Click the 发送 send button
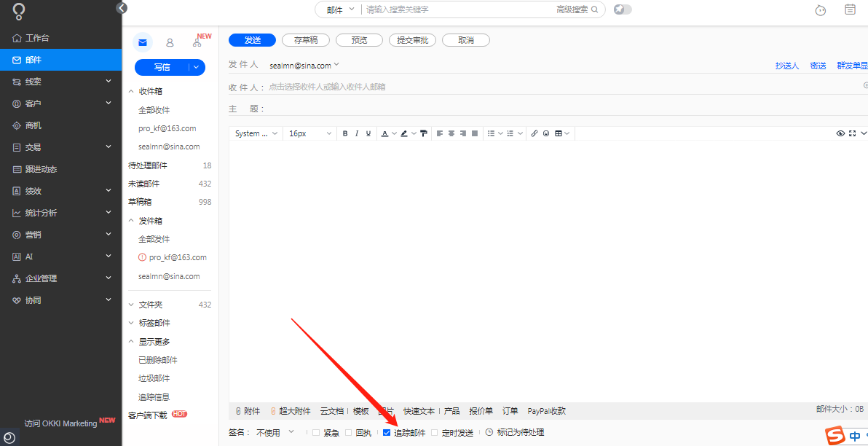Image resolution: width=868 pixels, height=446 pixels. pyautogui.click(x=252, y=40)
